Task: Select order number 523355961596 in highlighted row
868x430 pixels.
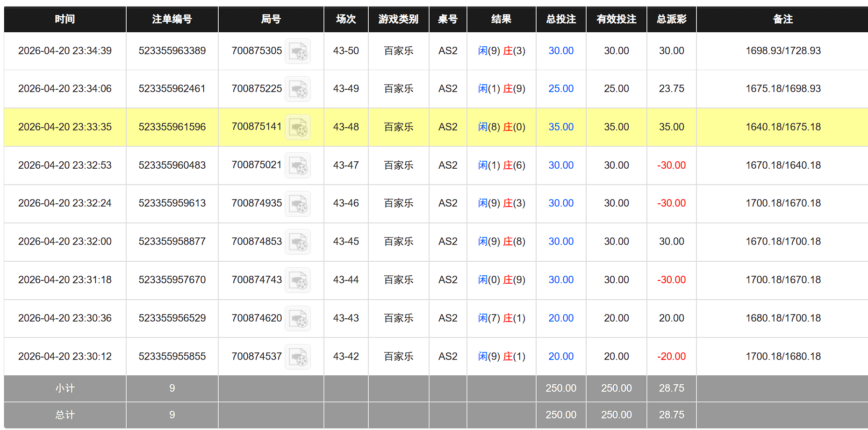Action: click(x=172, y=127)
